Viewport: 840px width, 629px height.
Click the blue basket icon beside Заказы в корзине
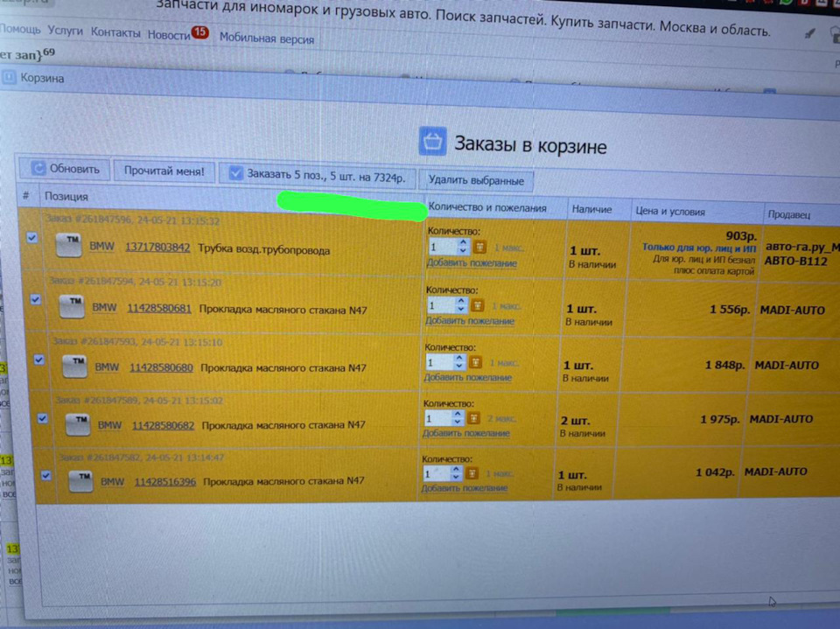[x=432, y=141]
